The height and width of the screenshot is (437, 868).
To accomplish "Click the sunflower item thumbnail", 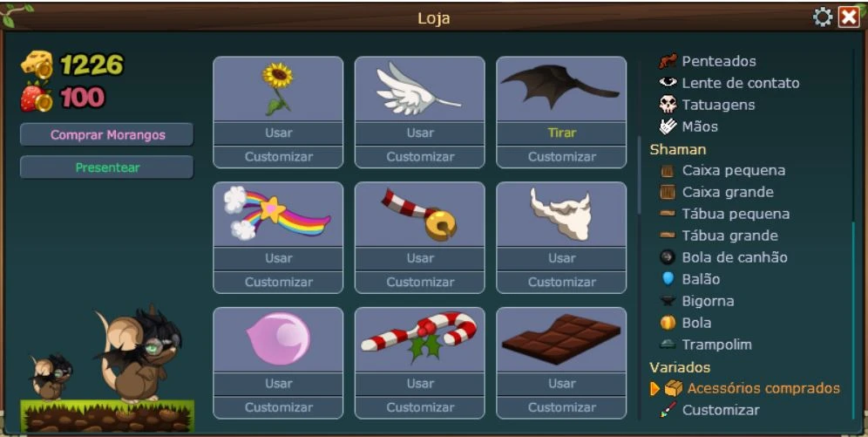I will point(277,89).
